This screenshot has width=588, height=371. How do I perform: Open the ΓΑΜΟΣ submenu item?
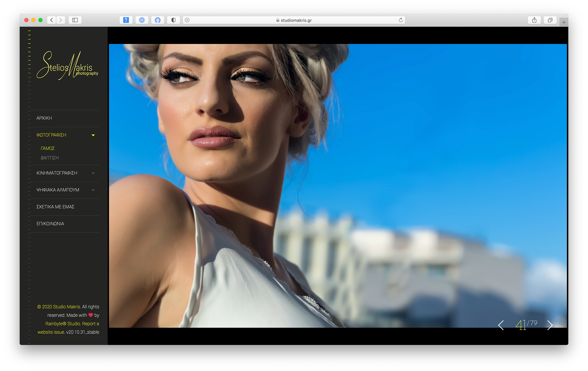47,148
